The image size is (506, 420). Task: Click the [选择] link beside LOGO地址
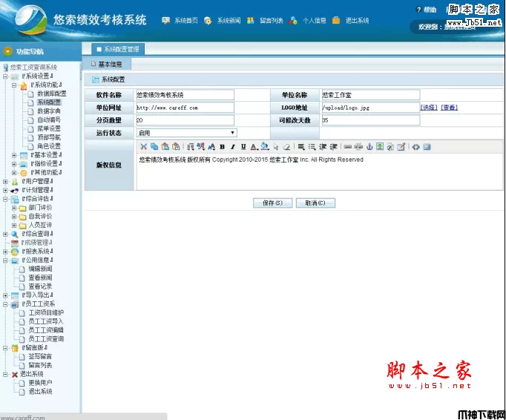coord(429,108)
